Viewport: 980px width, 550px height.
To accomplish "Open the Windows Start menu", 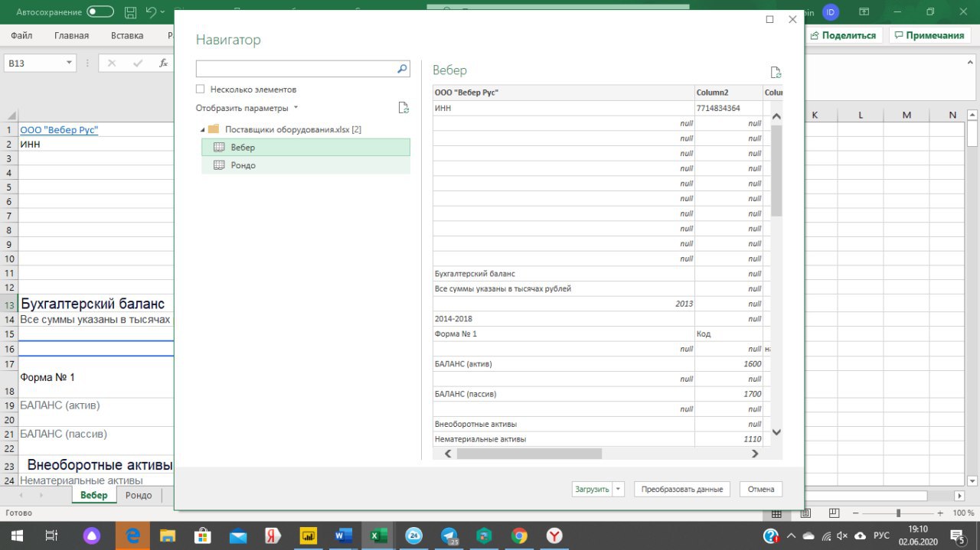I will coord(16,535).
